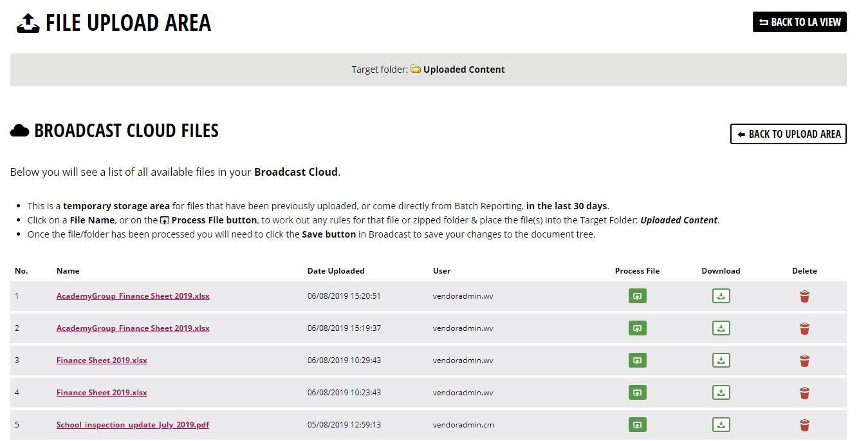Open AcademyGroup Finance Sheet link uploaded 15:20:51
Viewport: 868px width, 441px height.
point(133,296)
